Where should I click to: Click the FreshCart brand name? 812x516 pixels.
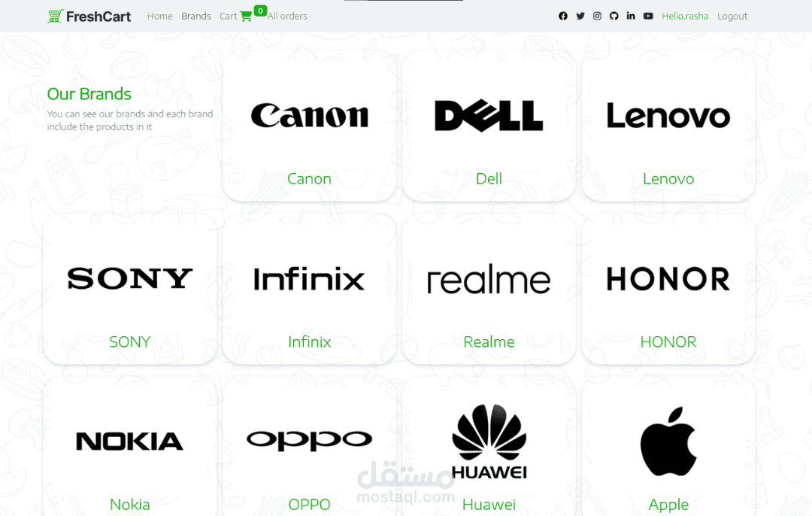tap(98, 17)
